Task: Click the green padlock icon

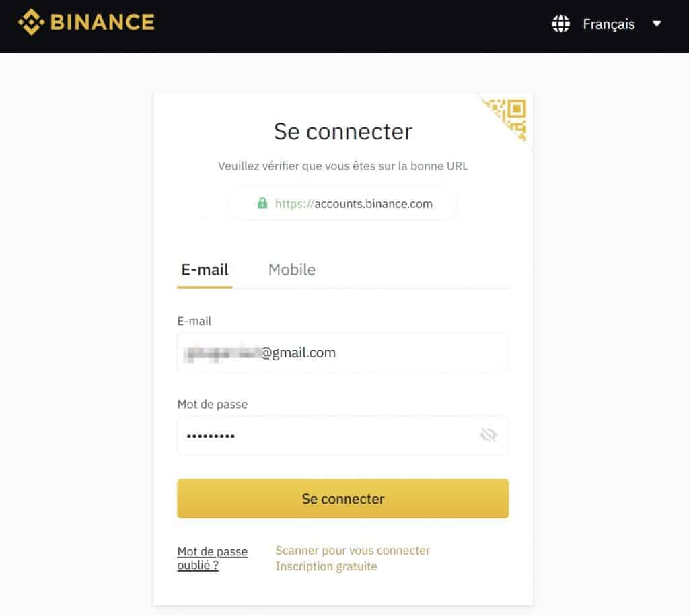Action: pos(262,203)
